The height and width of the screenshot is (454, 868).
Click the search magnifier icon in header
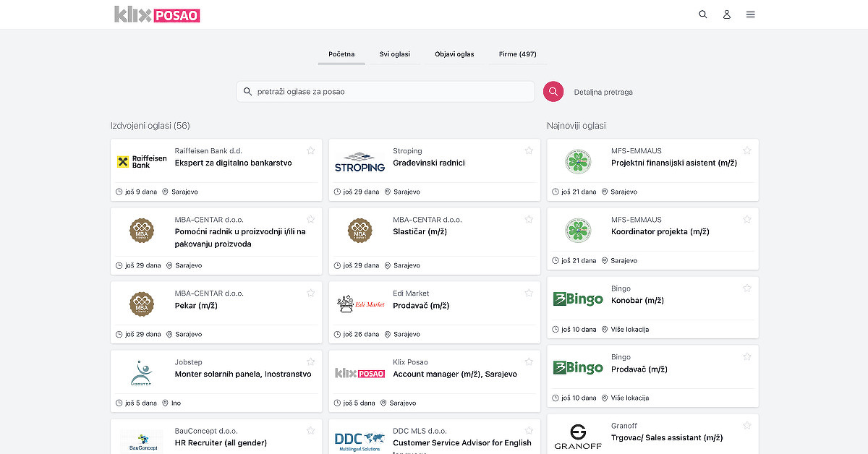pos(702,14)
